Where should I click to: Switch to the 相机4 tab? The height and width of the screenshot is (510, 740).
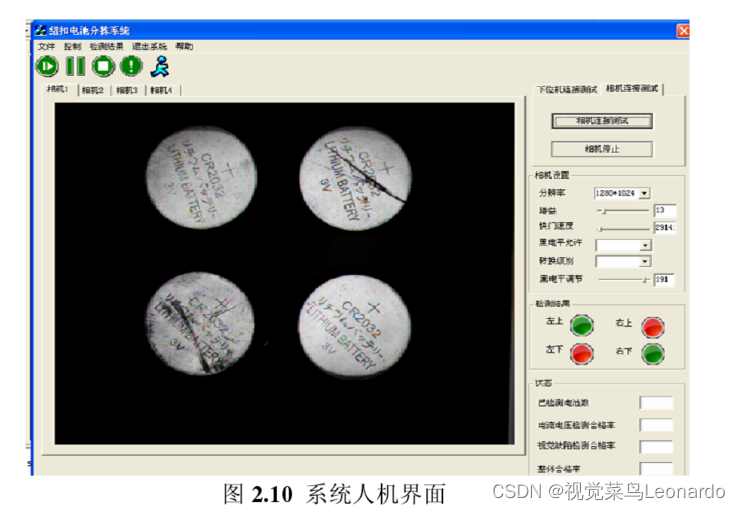pyautogui.click(x=161, y=90)
